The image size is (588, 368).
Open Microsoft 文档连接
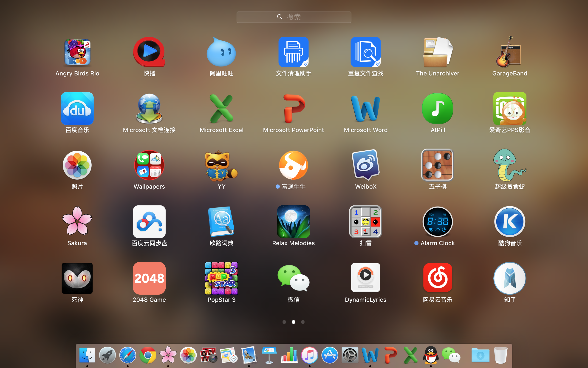pyautogui.click(x=149, y=109)
